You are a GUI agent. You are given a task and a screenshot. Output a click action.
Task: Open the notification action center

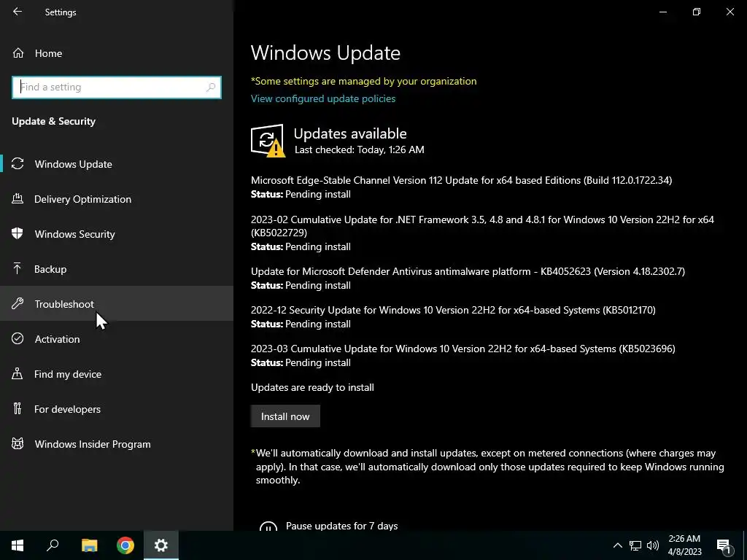point(724,545)
